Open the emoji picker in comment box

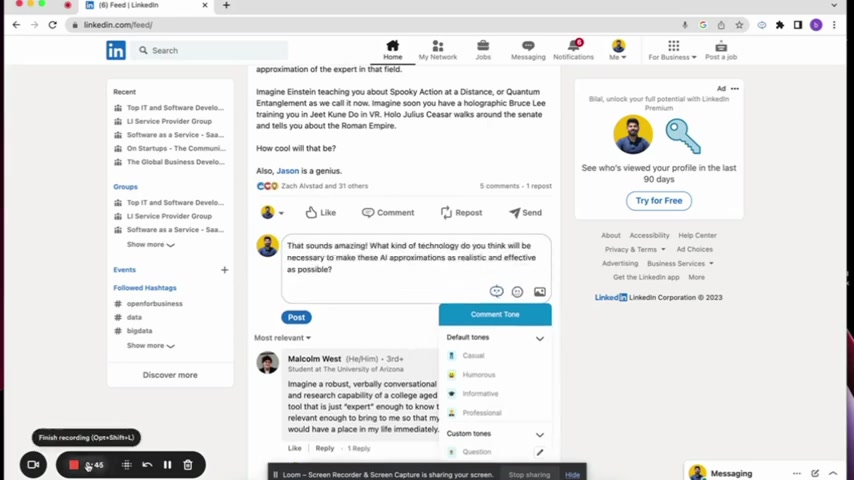pyautogui.click(x=517, y=292)
